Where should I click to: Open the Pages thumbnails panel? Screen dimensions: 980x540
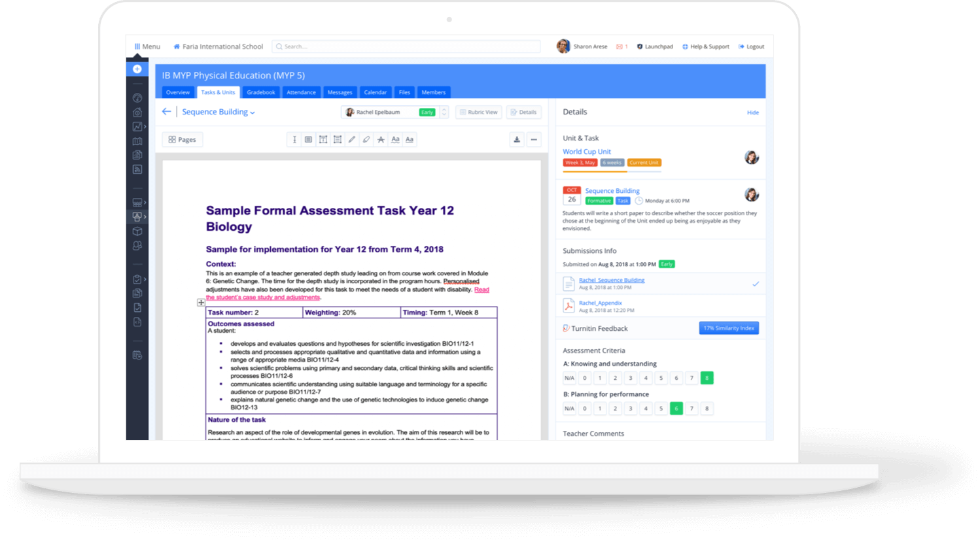(183, 139)
